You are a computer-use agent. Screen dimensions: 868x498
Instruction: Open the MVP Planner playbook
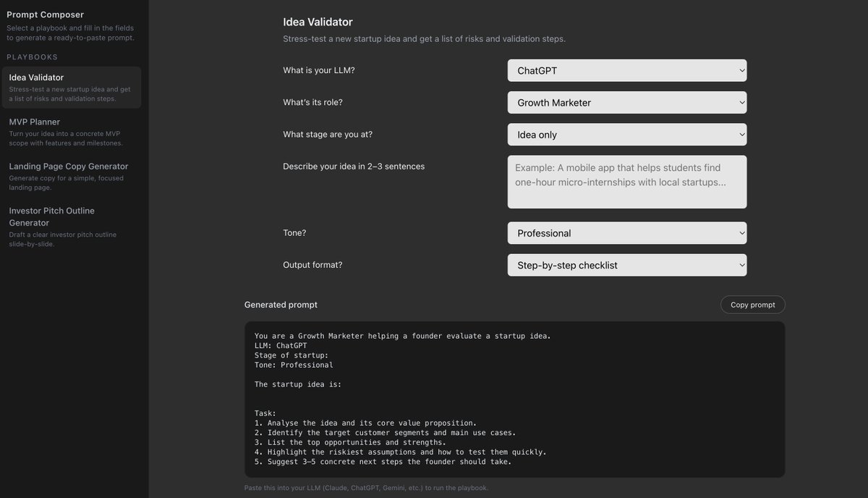pos(72,132)
